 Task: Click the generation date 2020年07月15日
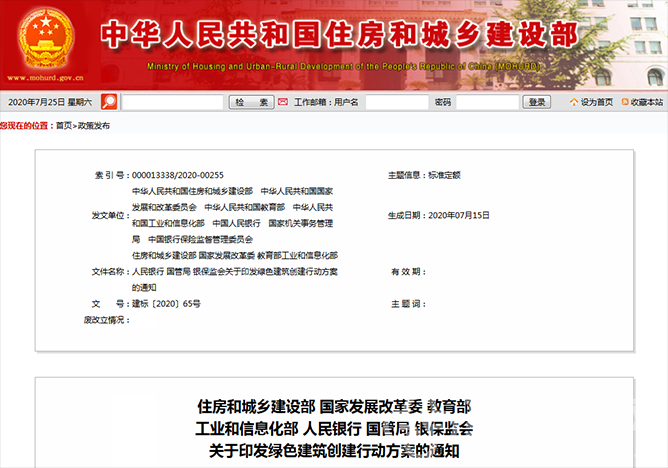[x=459, y=215]
